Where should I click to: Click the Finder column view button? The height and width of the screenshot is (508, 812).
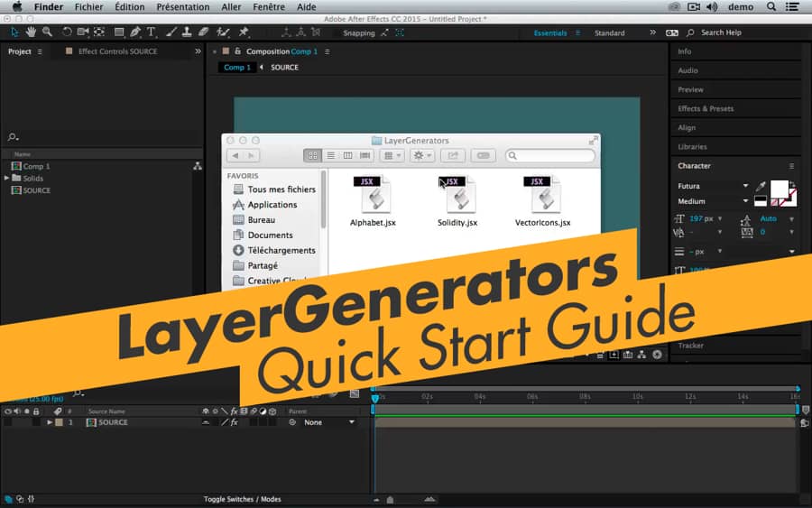(x=348, y=155)
